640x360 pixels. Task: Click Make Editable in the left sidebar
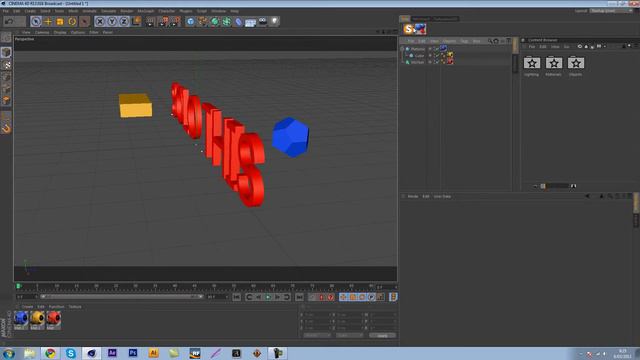[6, 38]
